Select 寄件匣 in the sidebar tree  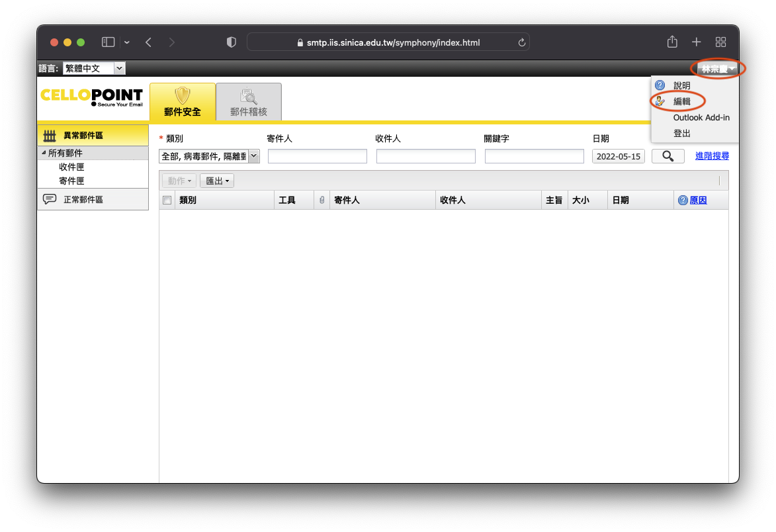point(71,181)
